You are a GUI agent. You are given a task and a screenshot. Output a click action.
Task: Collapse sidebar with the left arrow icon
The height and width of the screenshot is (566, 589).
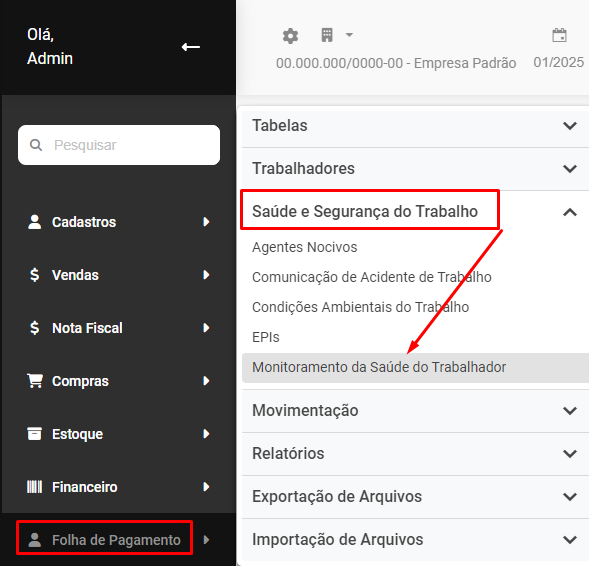click(191, 47)
